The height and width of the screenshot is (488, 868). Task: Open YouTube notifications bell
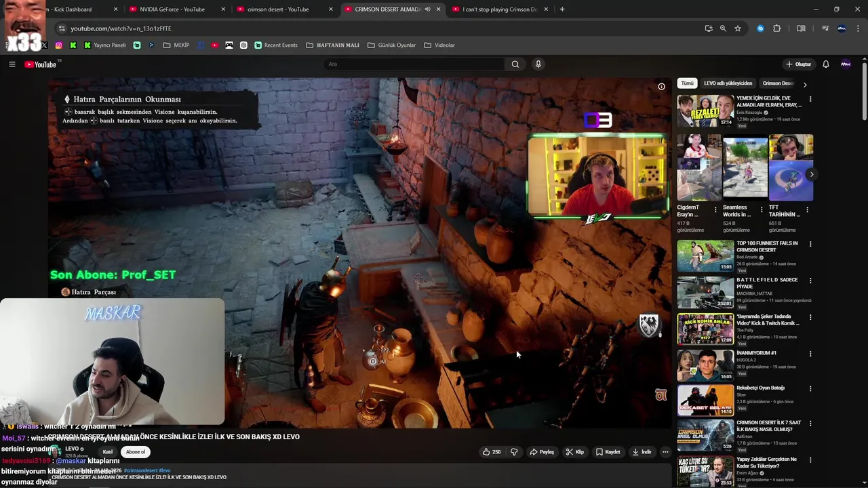click(826, 64)
